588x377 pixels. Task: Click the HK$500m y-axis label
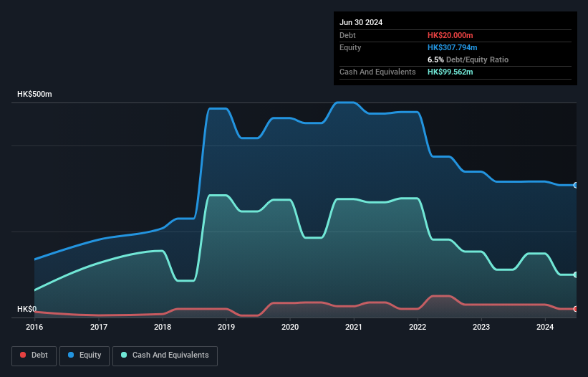pos(34,94)
